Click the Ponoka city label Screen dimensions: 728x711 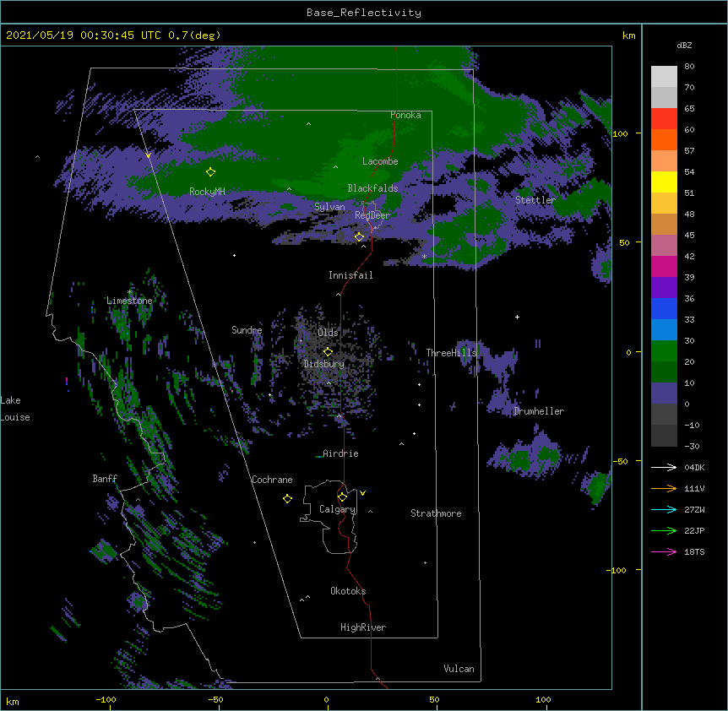(405, 115)
